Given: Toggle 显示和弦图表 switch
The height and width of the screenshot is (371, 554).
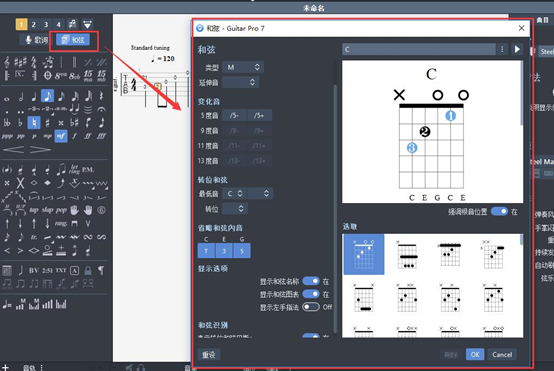Looking at the screenshot, I should [x=311, y=294].
